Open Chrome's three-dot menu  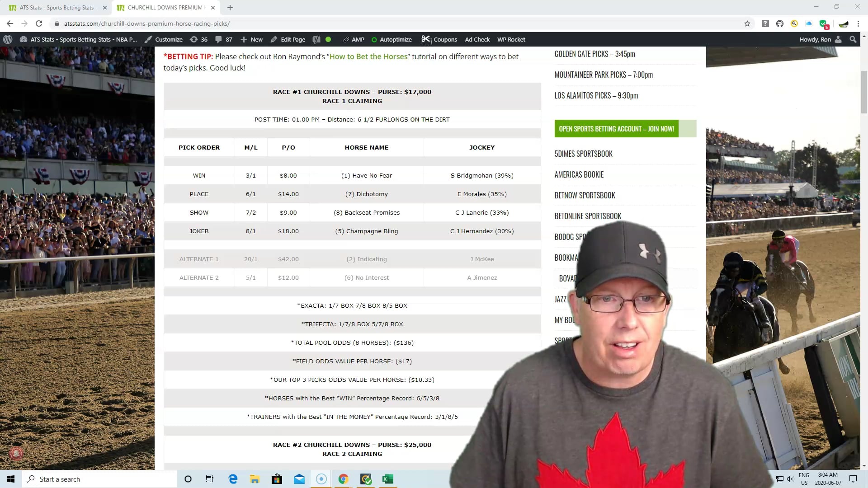(x=858, y=23)
